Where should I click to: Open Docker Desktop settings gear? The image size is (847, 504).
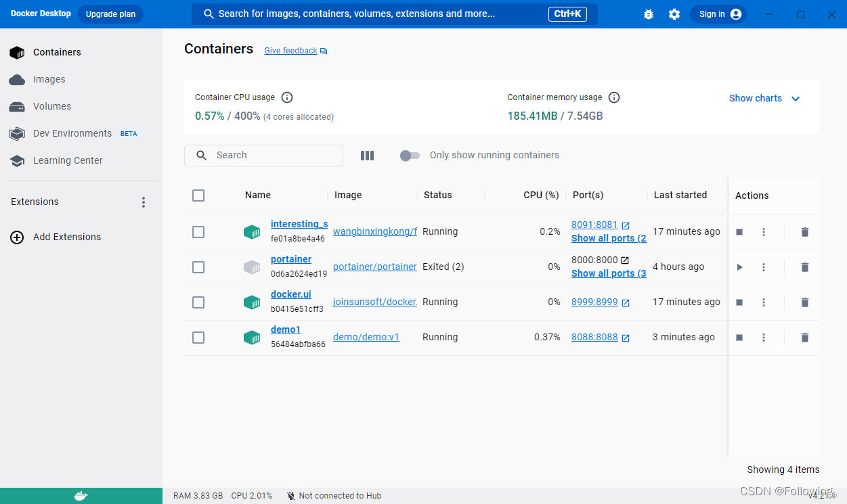(674, 14)
